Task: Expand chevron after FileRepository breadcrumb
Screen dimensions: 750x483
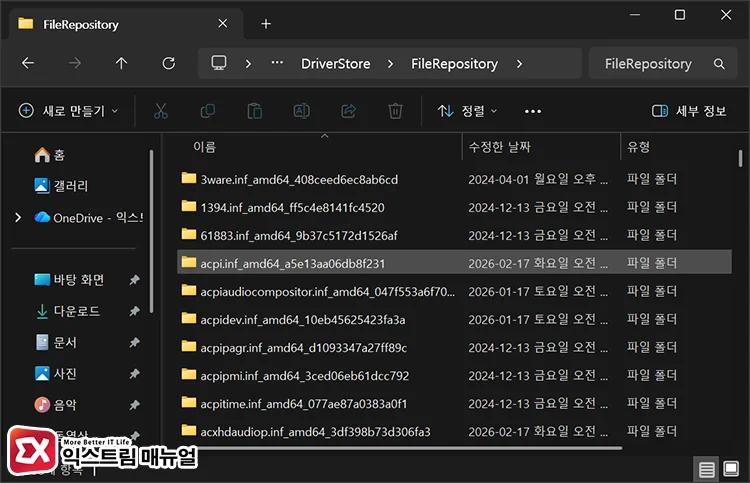Action: [x=519, y=64]
